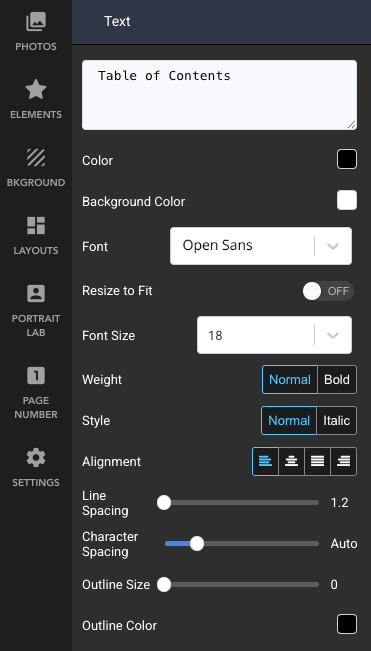Click the Font Size chevron arrow
Screen dimensions: 371x651
[333, 335]
